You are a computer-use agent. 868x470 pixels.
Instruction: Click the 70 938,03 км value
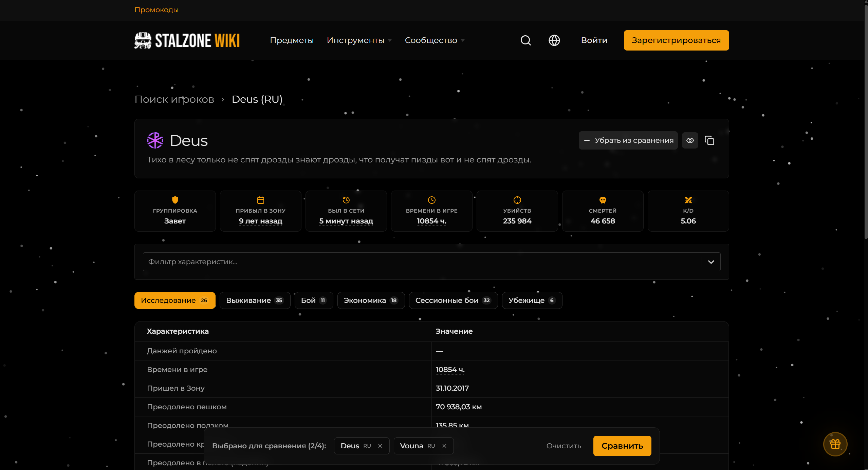[x=459, y=407]
